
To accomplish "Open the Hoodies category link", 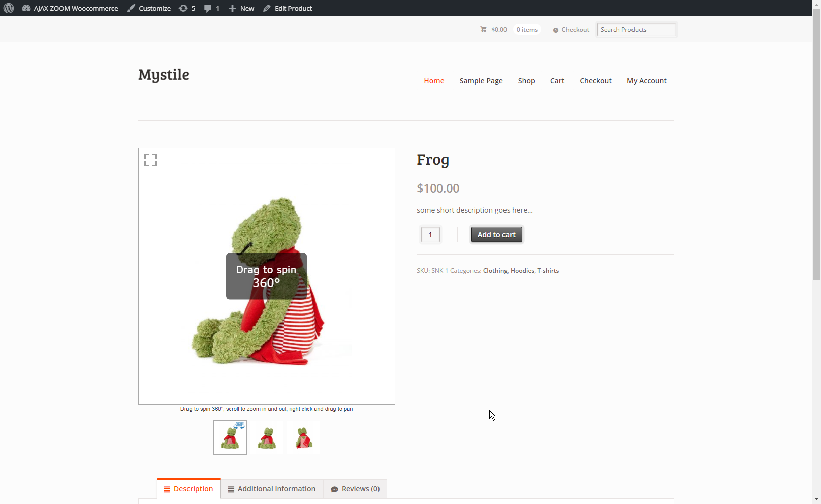I will [x=522, y=271].
